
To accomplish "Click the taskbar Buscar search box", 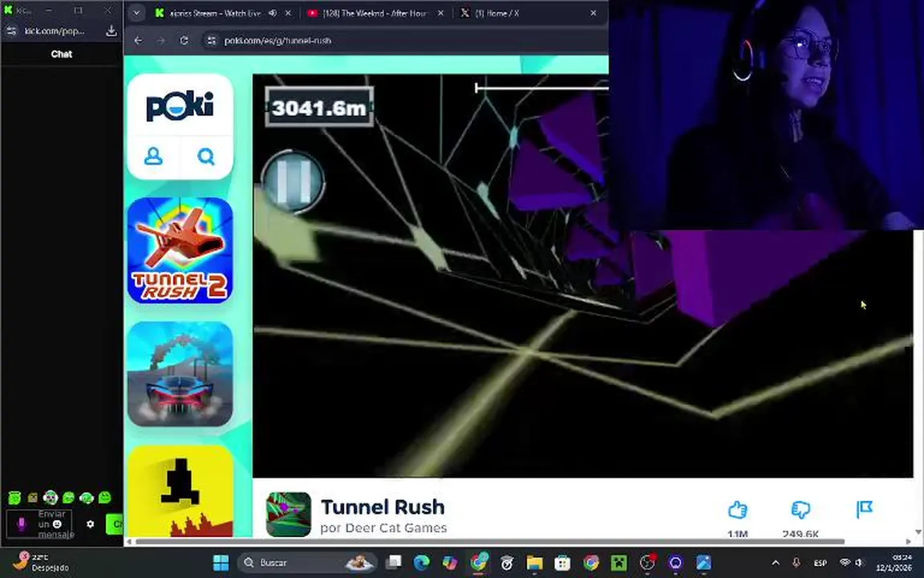I will click(306, 563).
